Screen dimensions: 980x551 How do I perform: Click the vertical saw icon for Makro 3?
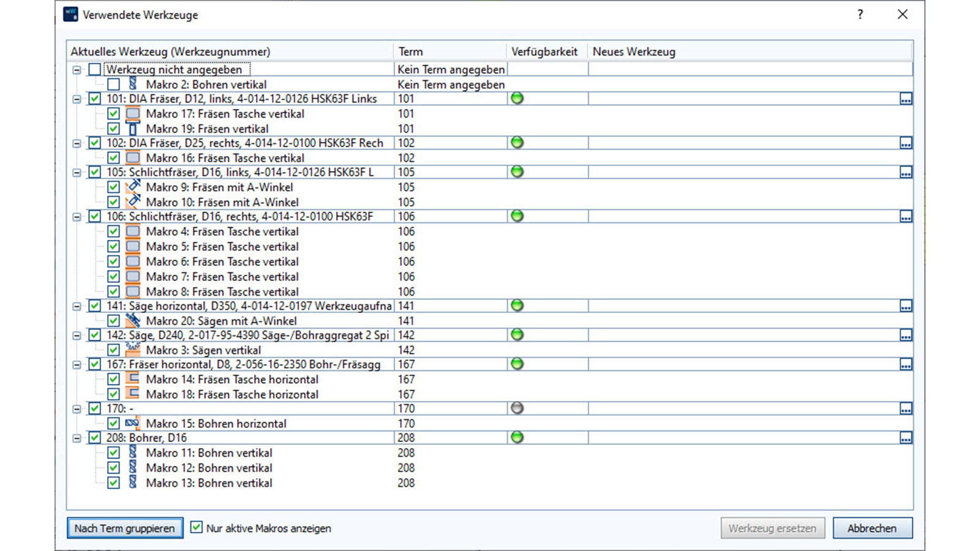tap(133, 350)
